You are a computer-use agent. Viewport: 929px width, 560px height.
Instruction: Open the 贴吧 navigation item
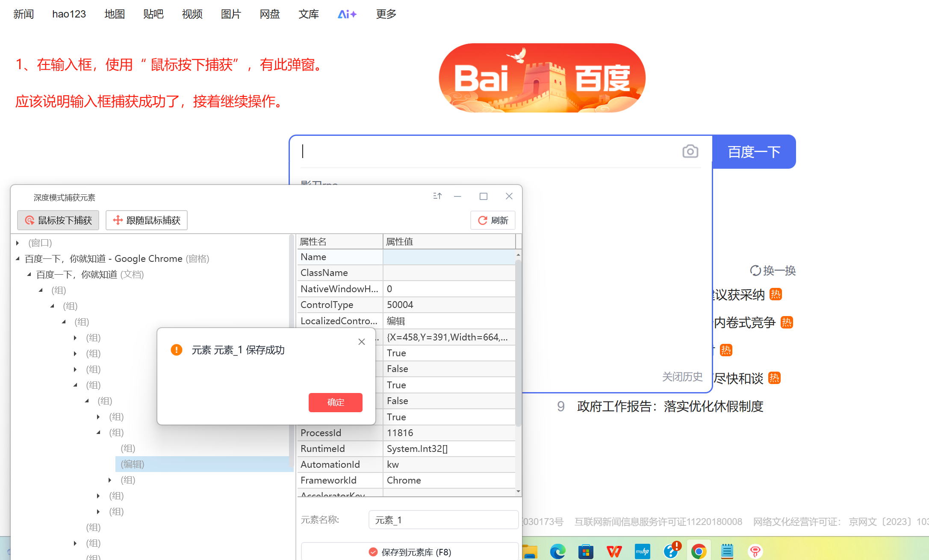coord(153,14)
